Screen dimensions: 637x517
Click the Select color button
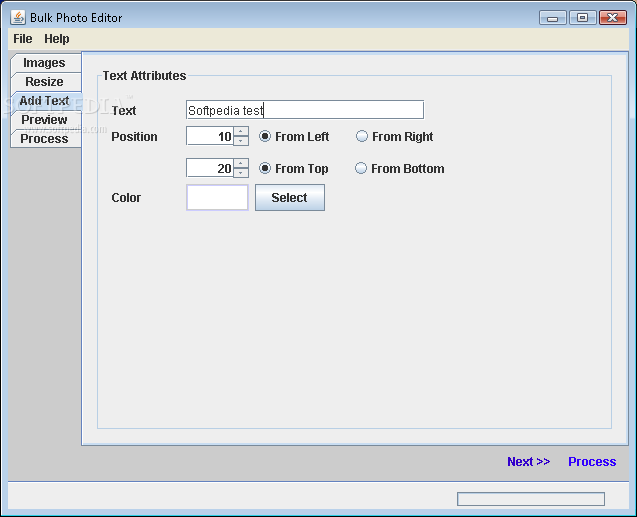[290, 197]
